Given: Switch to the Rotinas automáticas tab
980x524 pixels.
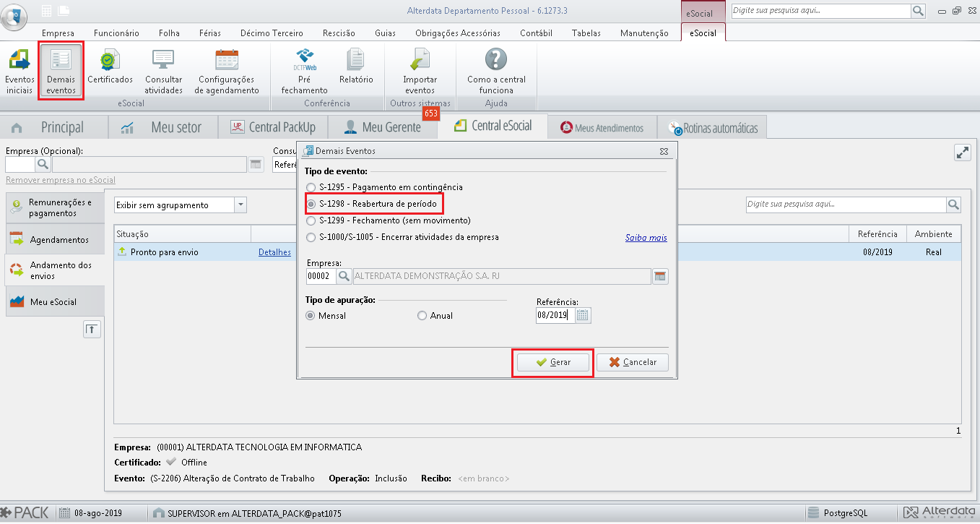Looking at the screenshot, I should (x=714, y=128).
